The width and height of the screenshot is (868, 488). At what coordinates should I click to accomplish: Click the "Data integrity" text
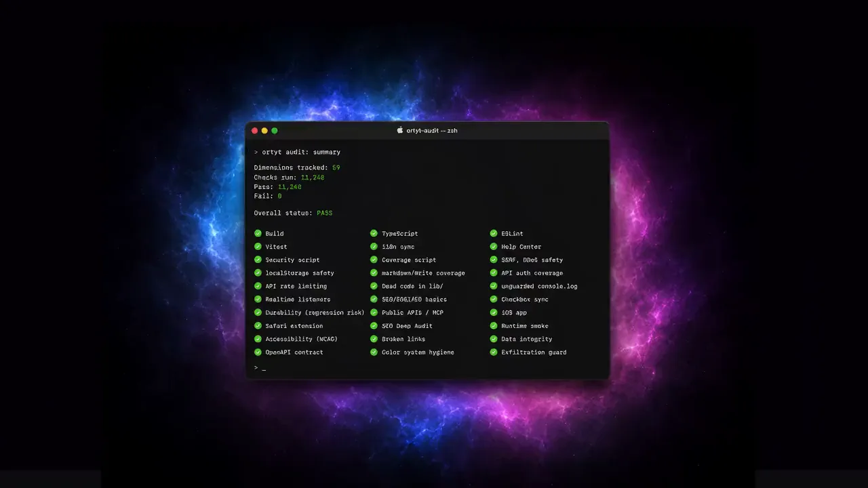tap(527, 339)
